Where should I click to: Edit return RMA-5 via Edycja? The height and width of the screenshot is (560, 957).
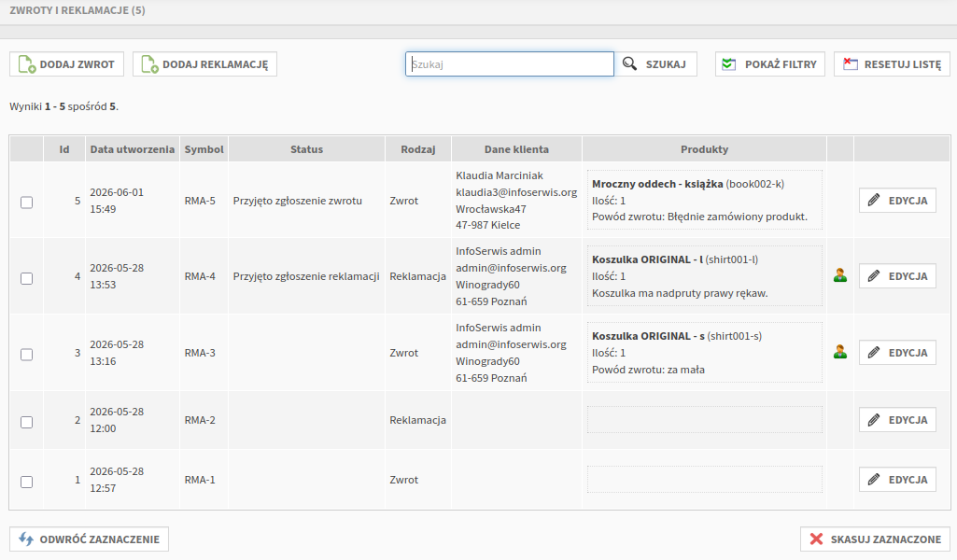(897, 200)
